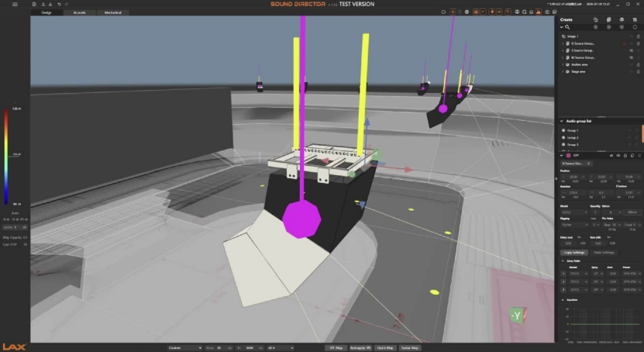This screenshot has height=352, width=644.
Task: Collapse the Array Table section
Action: (563, 261)
